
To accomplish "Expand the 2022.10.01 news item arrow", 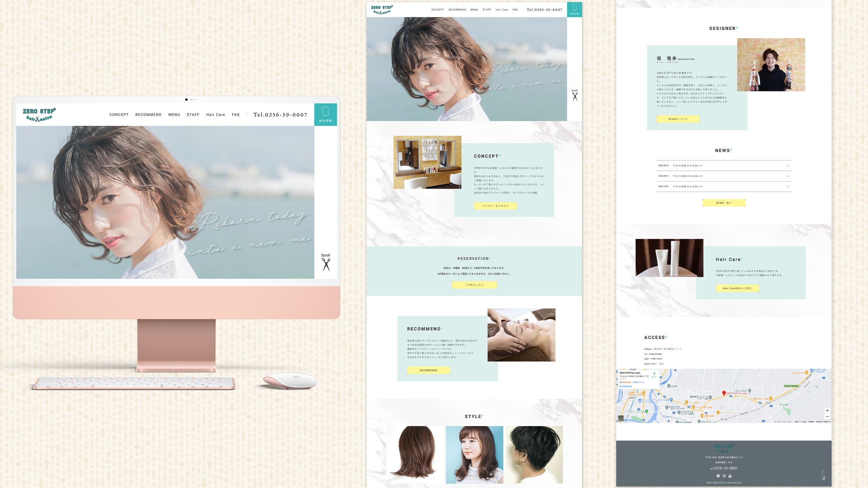I will click(x=788, y=186).
